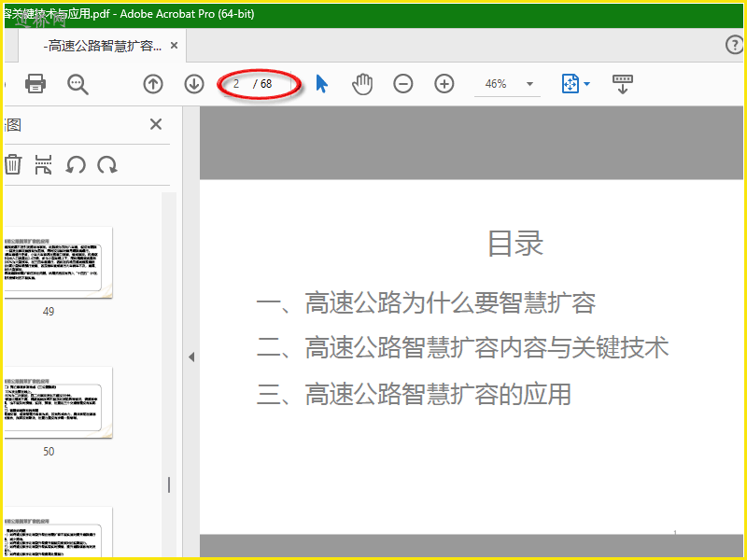
Task: Click the scrolling mode keyboard-arrow icon
Action: (x=622, y=84)
